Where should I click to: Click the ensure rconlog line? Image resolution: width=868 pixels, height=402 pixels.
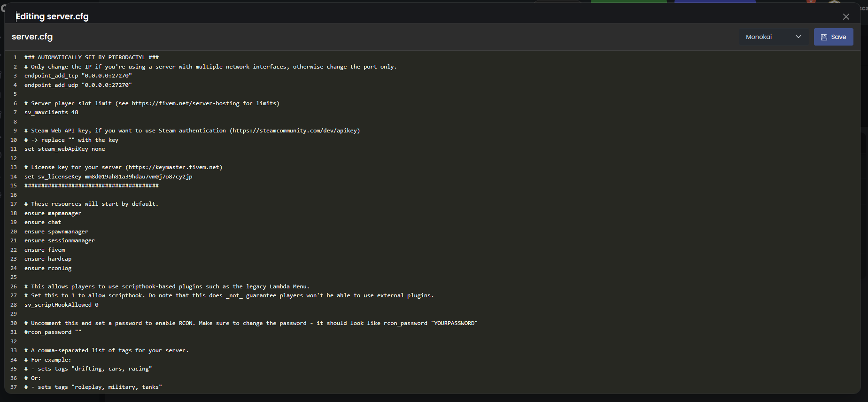[x=48, y=269]
